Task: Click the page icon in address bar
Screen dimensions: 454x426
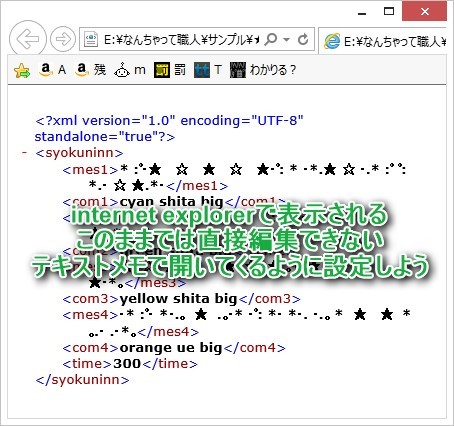Action: point(91,40)
